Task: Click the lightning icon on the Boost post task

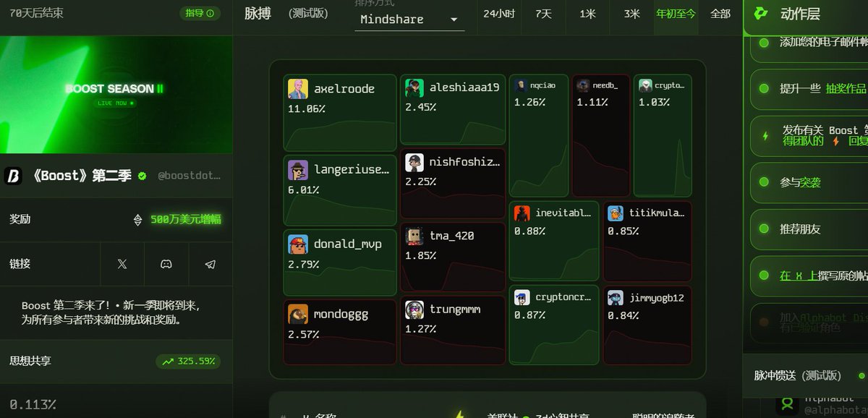Action: tap(765, 135)
